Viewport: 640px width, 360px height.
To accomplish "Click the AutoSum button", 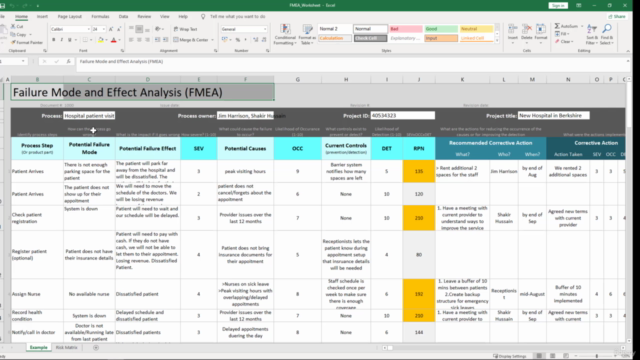I will [x=567, y=26].
